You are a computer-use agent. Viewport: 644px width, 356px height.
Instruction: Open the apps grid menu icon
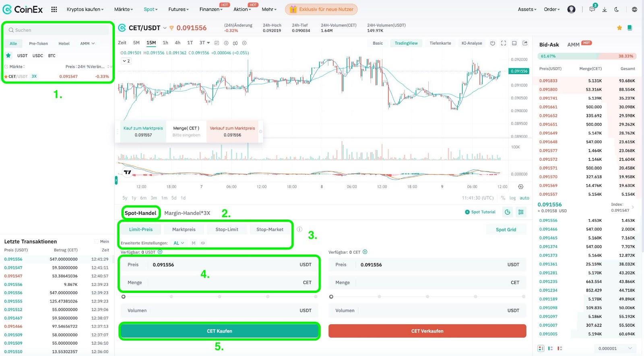pos(54,9)
